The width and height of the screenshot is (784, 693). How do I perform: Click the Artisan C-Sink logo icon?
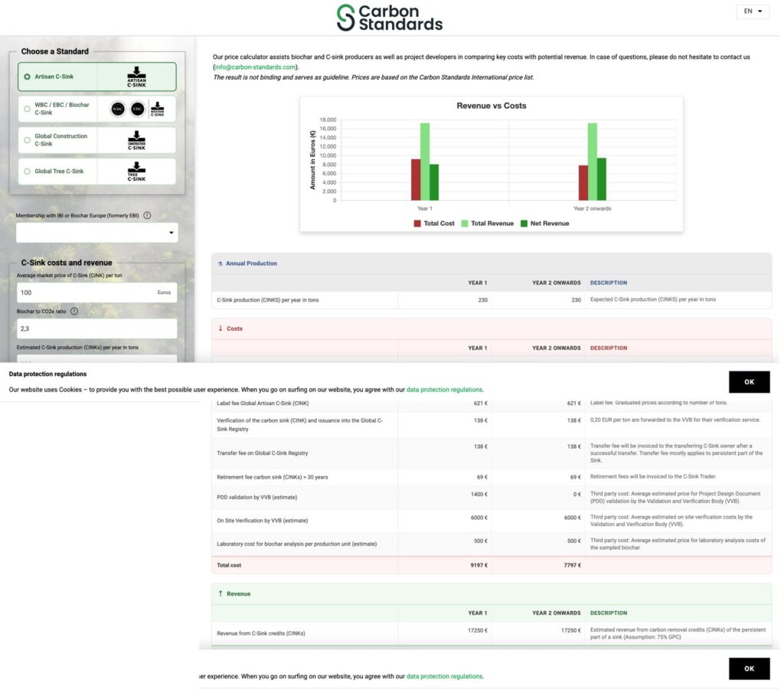(x=136, y=77)
